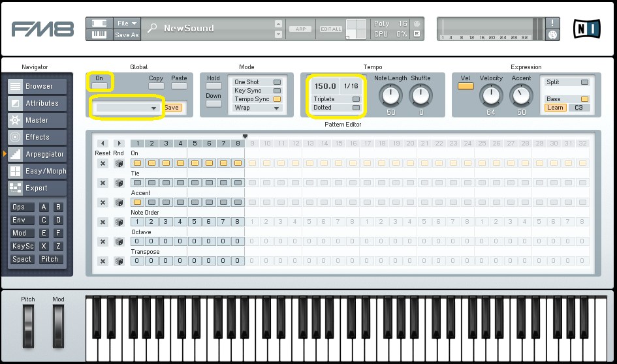Screen dimensions: 617x364
Task: Randomize the Octave row
Action: [119, 242]
